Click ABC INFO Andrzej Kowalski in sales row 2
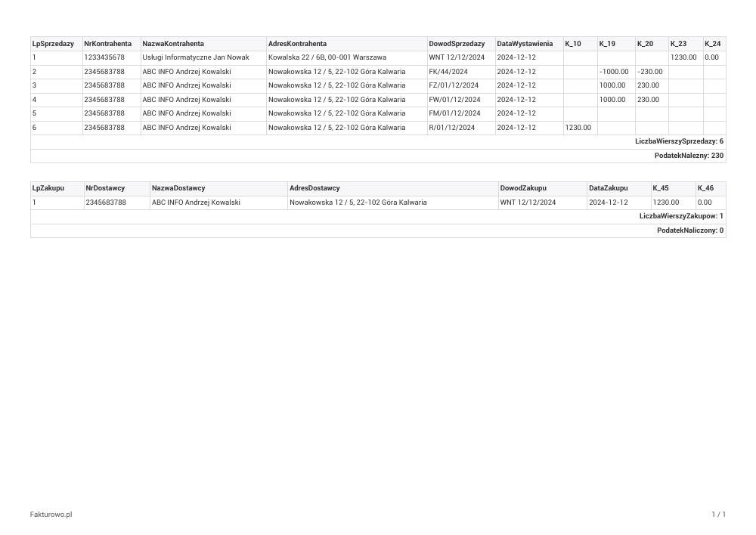The image size is (756, 535). (187, 72)
